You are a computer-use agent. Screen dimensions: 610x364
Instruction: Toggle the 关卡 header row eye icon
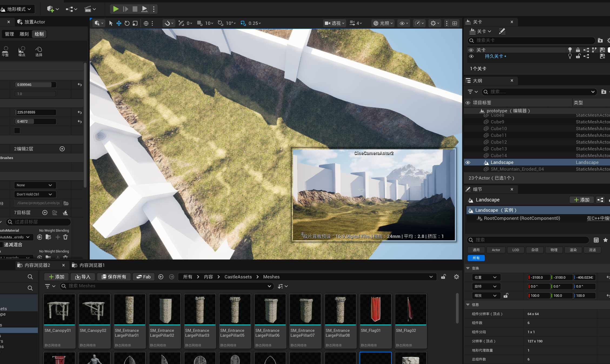click(471, 50)
